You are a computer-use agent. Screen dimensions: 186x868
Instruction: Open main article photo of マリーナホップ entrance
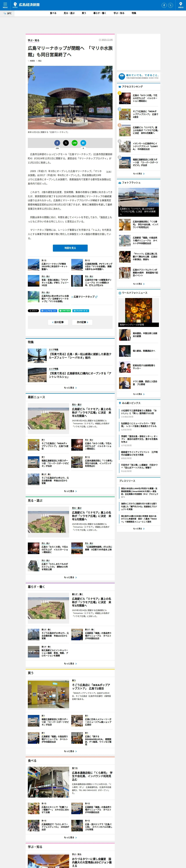click(x=70, y=98)
